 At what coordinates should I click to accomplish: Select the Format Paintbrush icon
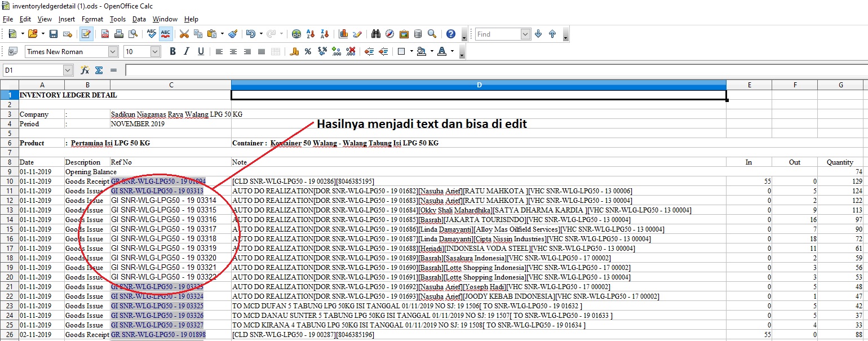233,34
